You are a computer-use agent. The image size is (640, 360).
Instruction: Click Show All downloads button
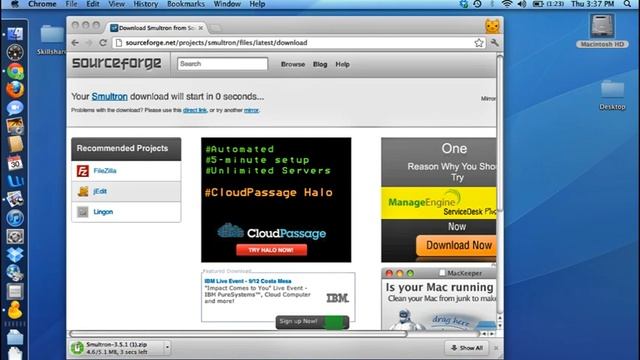click(467, 348)
